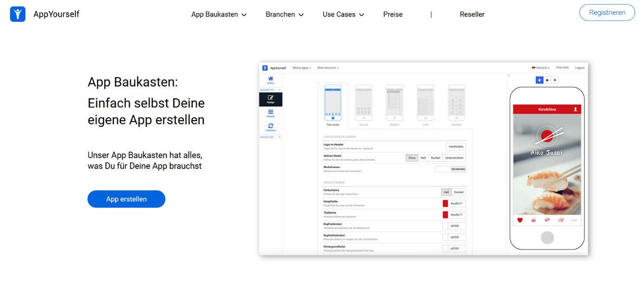
Task: Tap the noodle bowl icon in the phone tab bar
Action: tap(533, 220)
